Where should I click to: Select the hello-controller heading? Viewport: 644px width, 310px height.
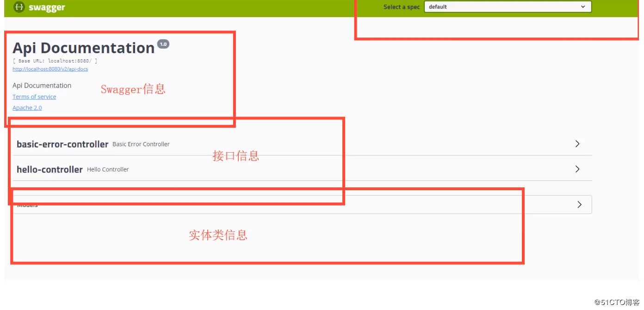click(50, 170)
